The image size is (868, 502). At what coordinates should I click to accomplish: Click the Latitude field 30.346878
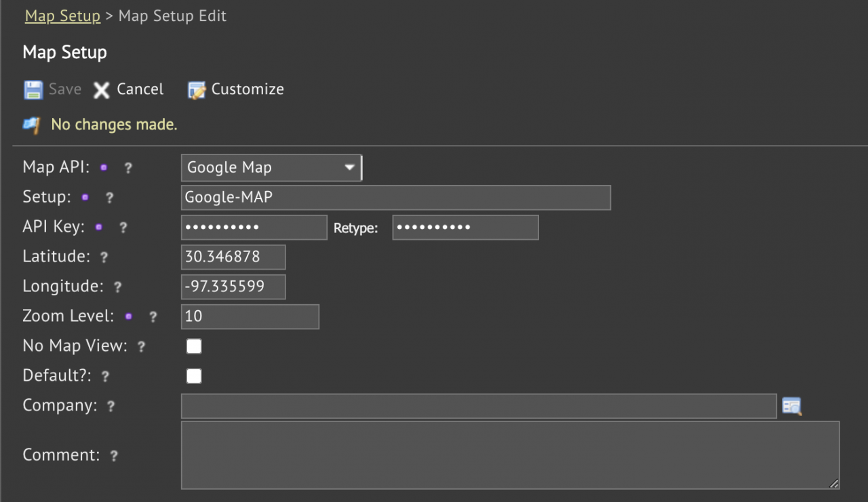tap(233, 257)
